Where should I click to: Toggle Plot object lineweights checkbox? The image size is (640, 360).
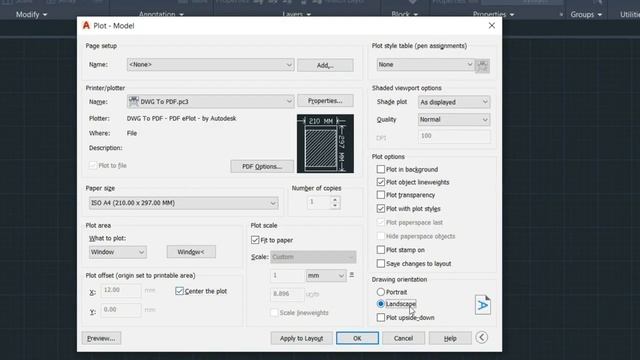381,182
